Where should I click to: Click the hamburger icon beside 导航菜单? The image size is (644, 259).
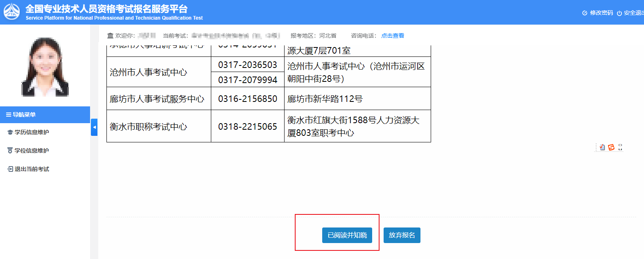click(x=8, y=115)
